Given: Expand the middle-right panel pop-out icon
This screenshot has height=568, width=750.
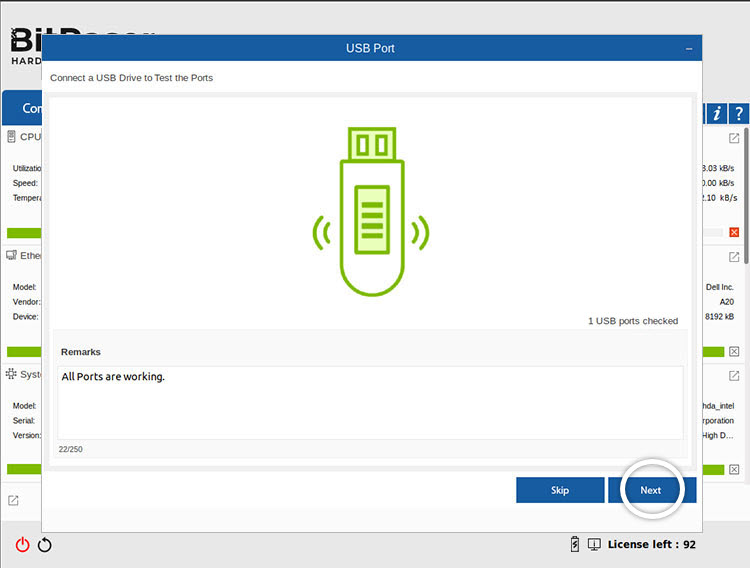Looking at the screenshot, I should point(734,256).
